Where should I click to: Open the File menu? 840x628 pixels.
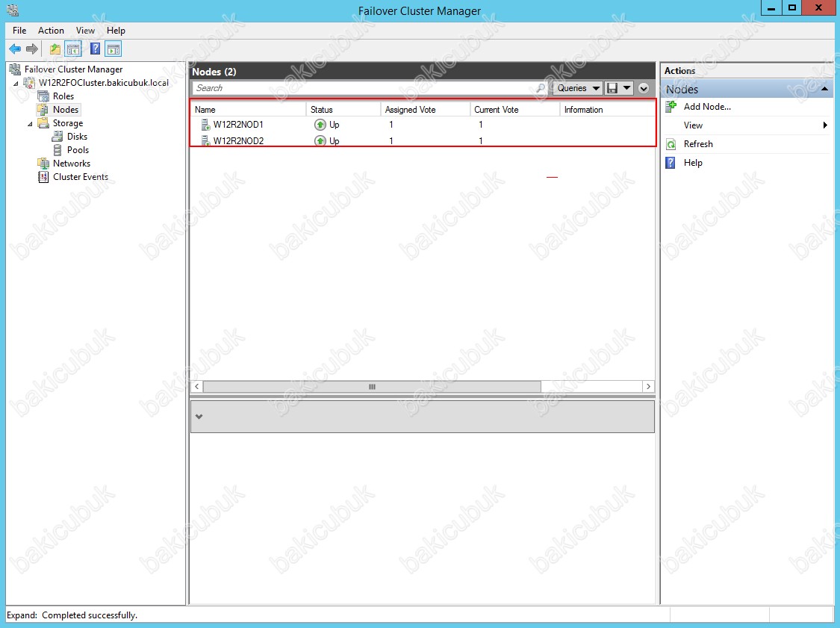point(19,31)
